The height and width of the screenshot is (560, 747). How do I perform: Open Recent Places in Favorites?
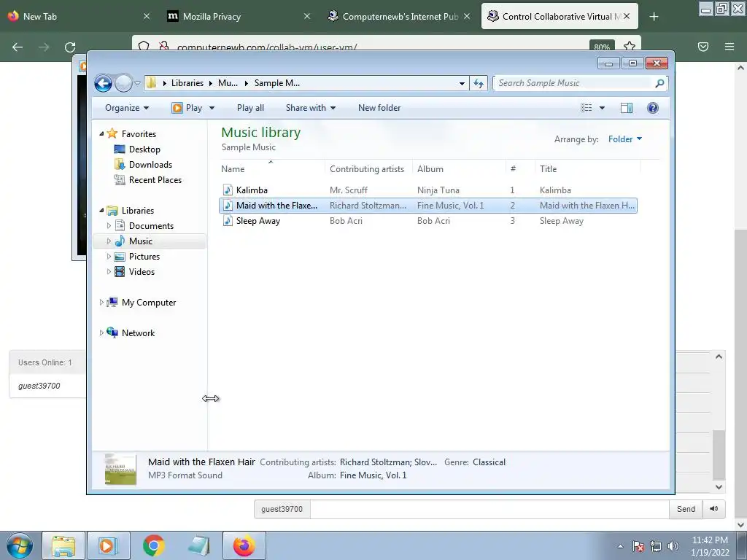pos(155,179)
